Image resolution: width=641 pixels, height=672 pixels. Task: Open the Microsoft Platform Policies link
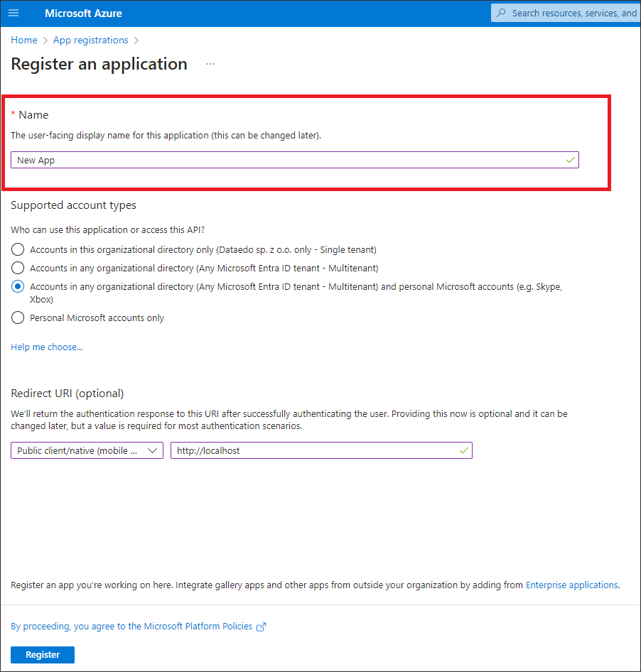click(131, 627)
